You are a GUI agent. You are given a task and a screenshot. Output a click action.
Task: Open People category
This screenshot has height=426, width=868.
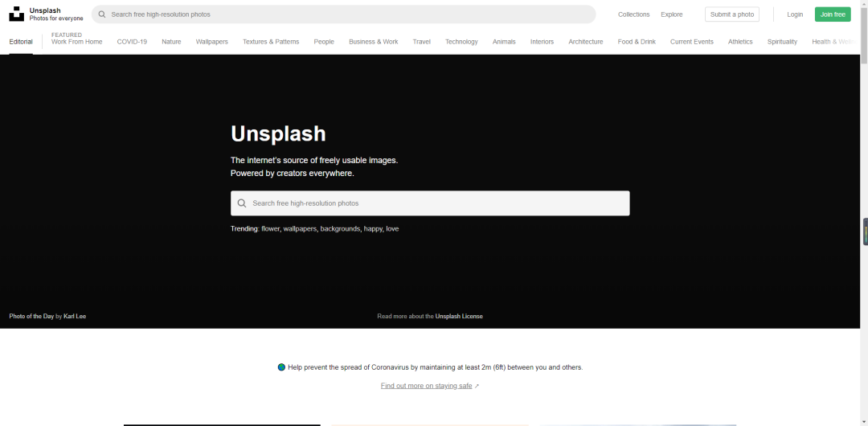[324, 42]
